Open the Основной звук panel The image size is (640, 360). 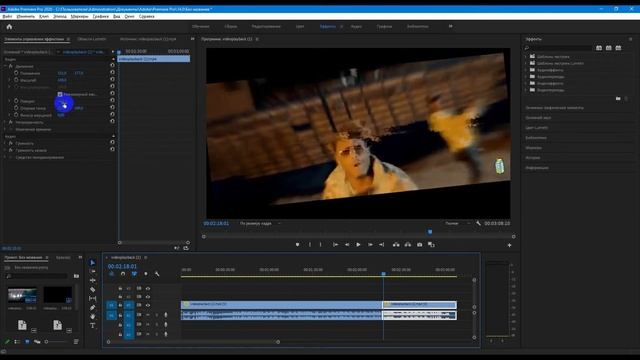538,118
